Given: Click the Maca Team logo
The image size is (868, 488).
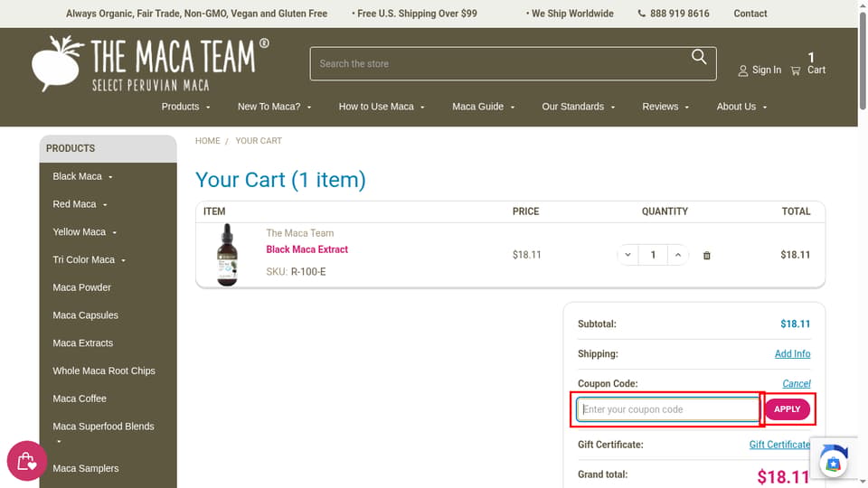Looking at the screenshot, I should pos(151,63).
